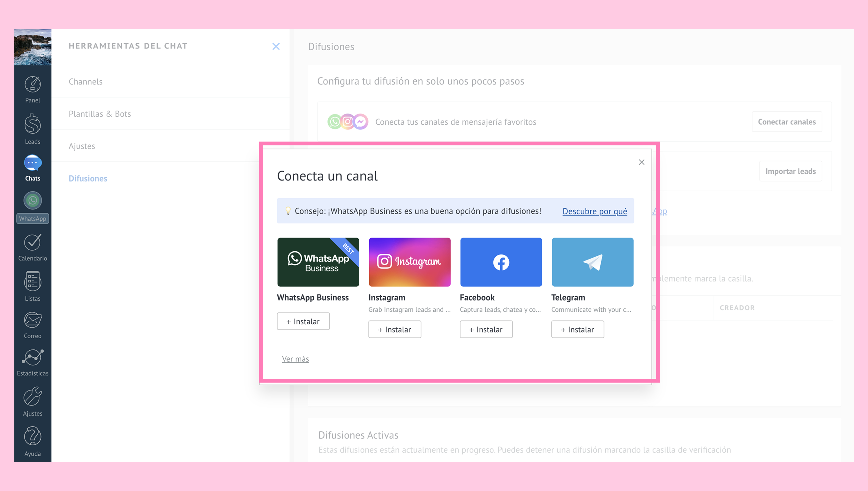
Task: Click the WhatsApp Business title text
Action: tap(312, 297)
